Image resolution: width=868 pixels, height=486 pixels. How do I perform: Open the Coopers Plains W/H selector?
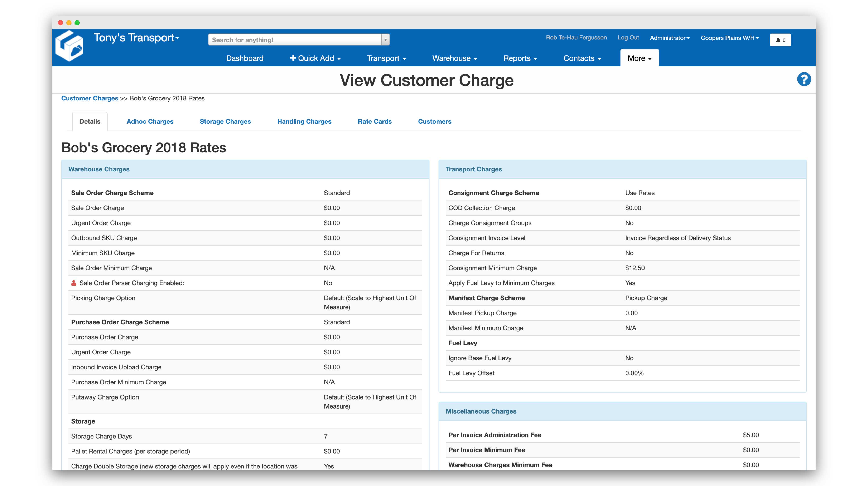(729, 38)
